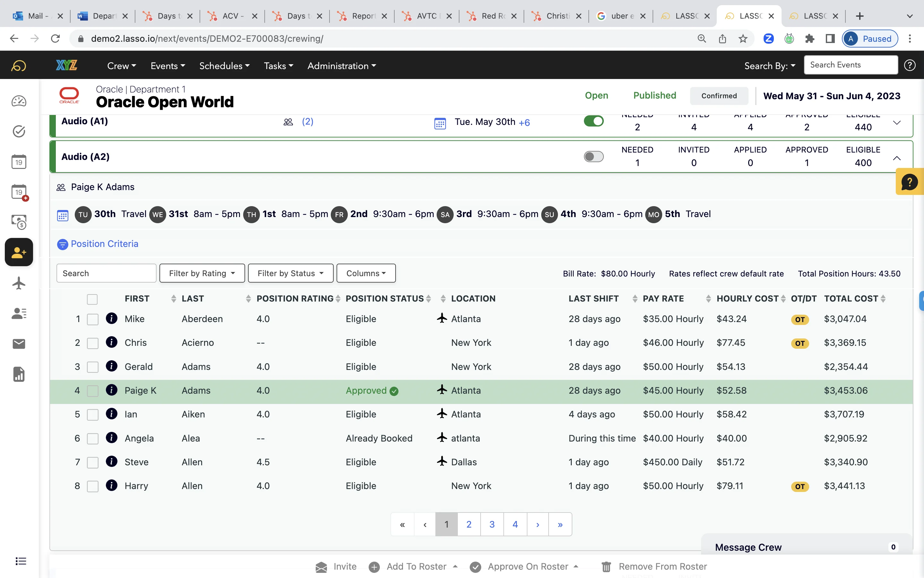The image size is (924, 578).
Task: Open info icon for Chris Acierno
Action: tap(112, 342)
